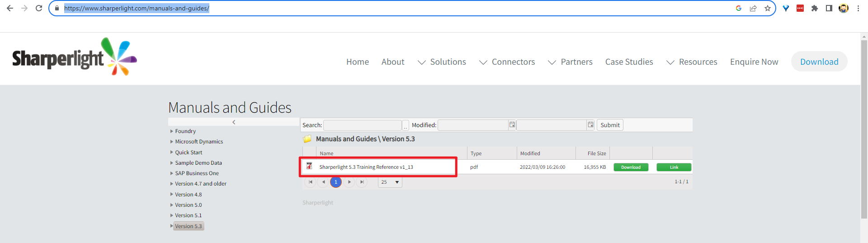Open the blue V browser extension
Screen dimensions: 868x243
786,8
